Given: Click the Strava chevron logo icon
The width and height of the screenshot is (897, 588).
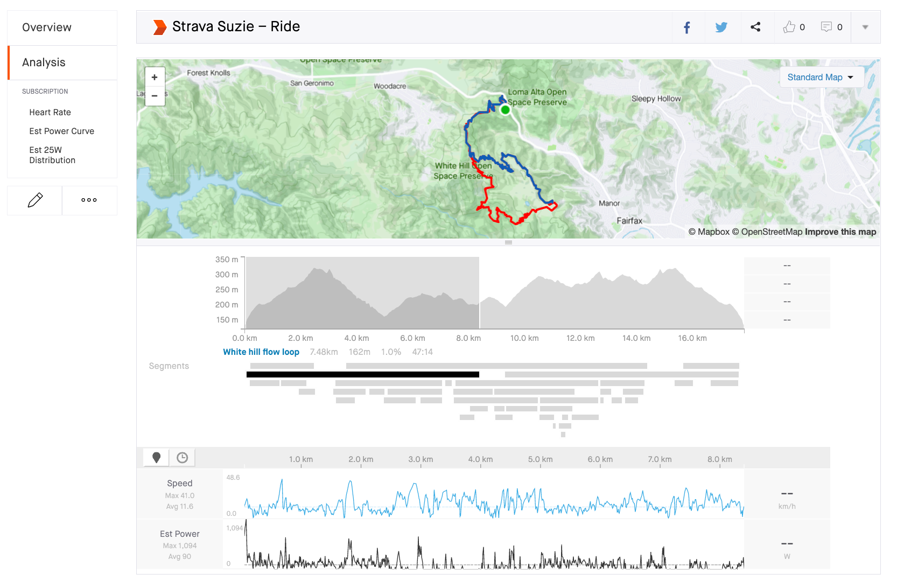Looking at the screenshot, I should (x=160, y=27).
